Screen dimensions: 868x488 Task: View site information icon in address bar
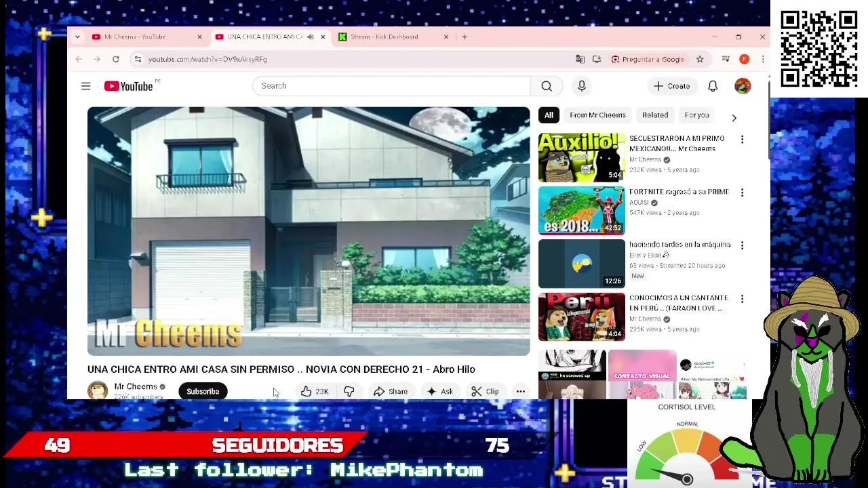[138, 59]
